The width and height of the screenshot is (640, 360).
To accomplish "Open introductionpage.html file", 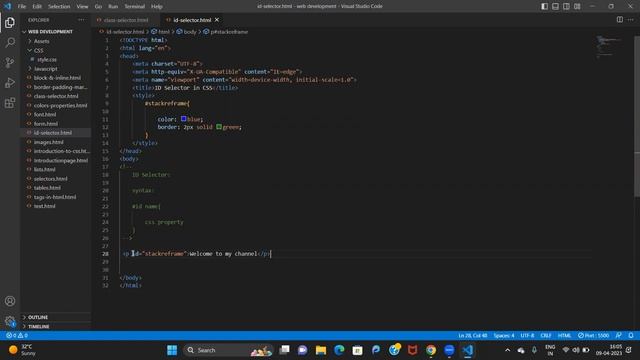I will point(60,160).
